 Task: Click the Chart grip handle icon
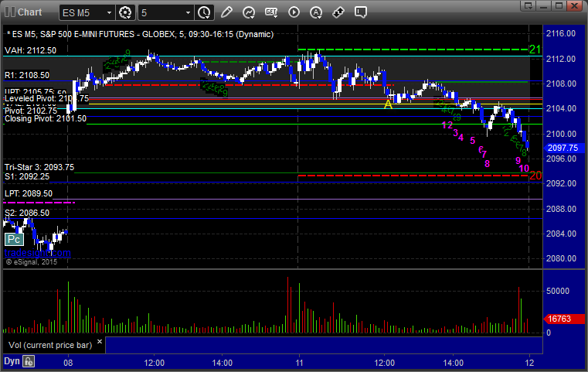coord(10,12)
